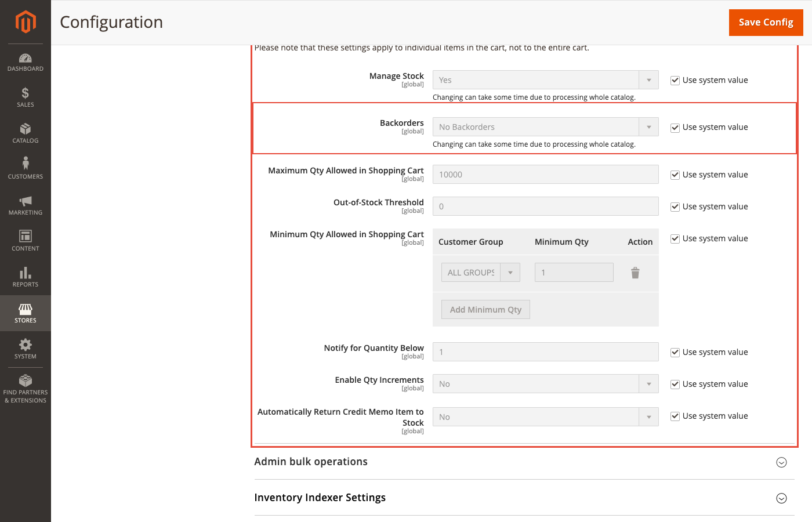Save the configuration changes
This screenshot has width=812, height=522.
[766, 22]
